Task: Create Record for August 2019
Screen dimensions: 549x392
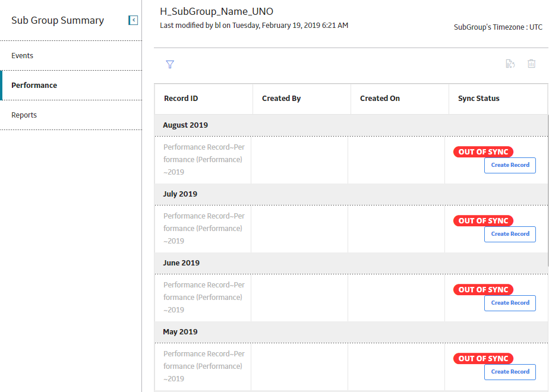Action: [x=510, y=165]
